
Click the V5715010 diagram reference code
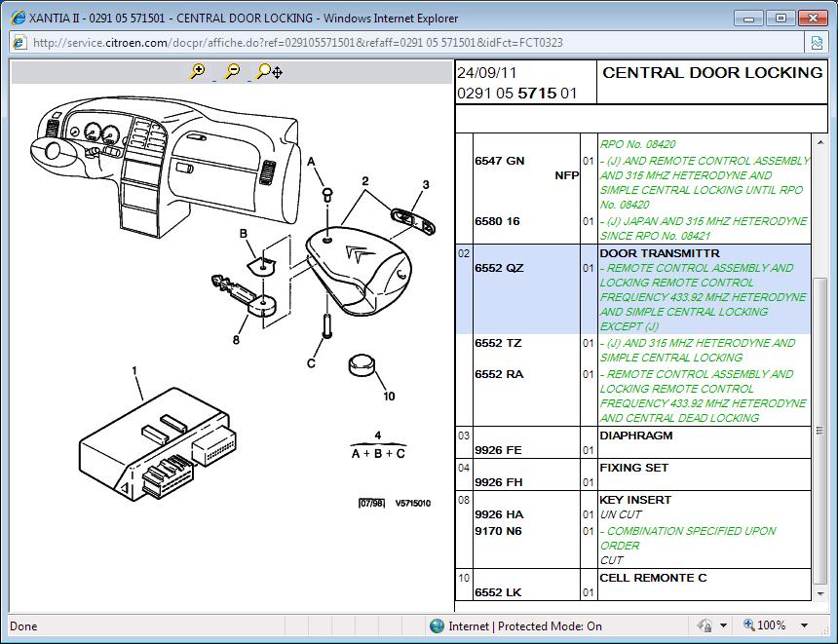pos(412,503)
